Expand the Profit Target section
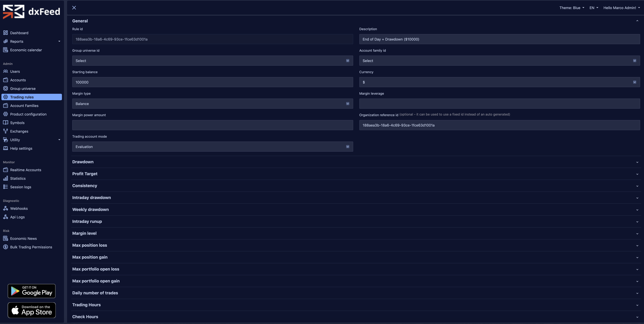This screenshot has width=644, height=324. pos(355,174)
